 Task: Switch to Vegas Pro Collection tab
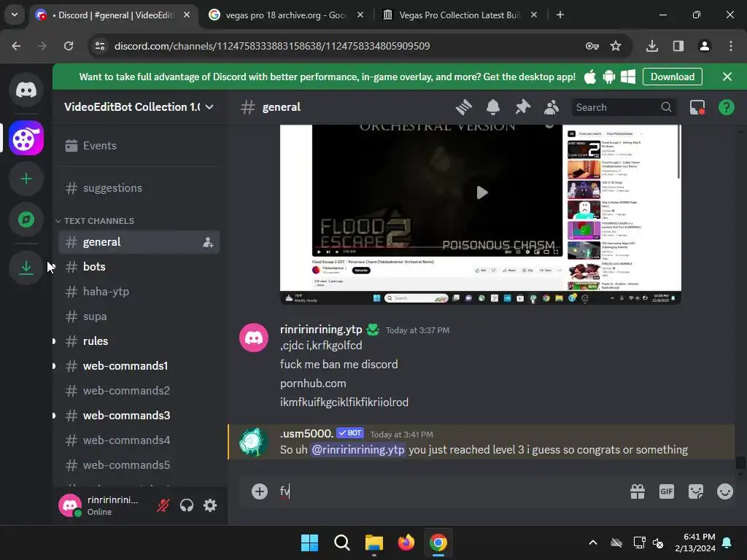click(460, 15)
